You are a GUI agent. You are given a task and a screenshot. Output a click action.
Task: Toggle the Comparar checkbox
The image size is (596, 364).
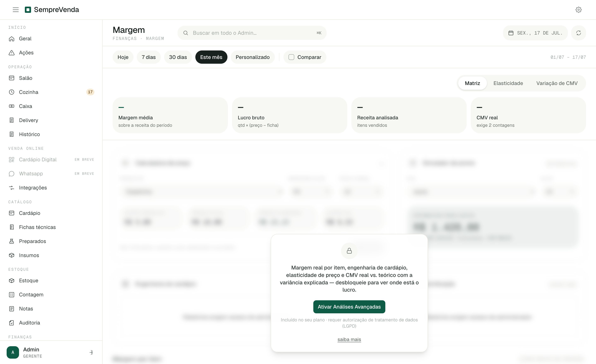291,57
